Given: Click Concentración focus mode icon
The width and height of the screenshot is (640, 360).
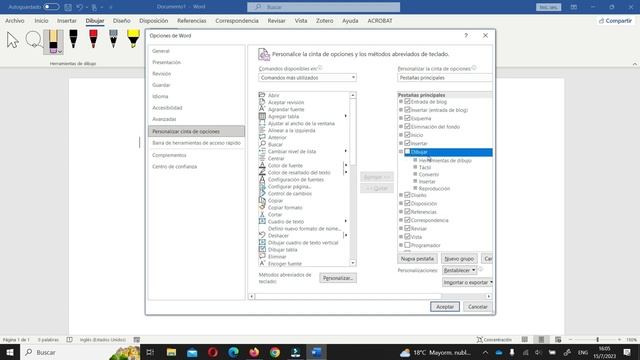Looking at the screenshot, I should point(494,340).
